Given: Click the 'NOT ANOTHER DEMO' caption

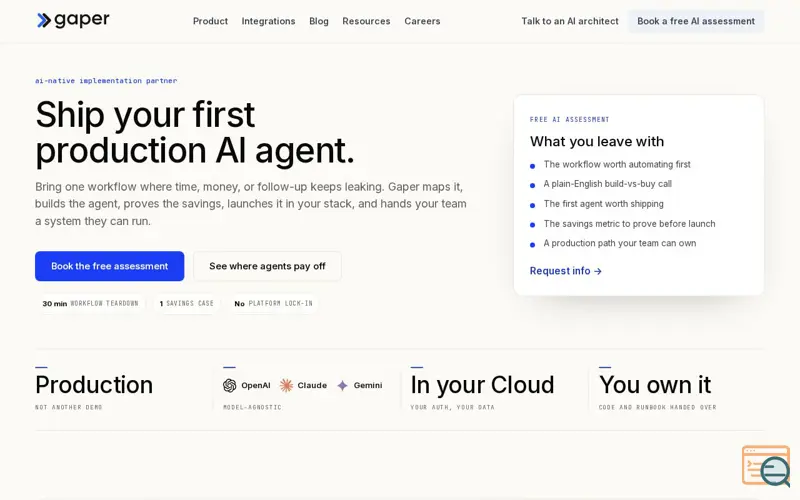Looking at the screenshot, I should (69, 408).
